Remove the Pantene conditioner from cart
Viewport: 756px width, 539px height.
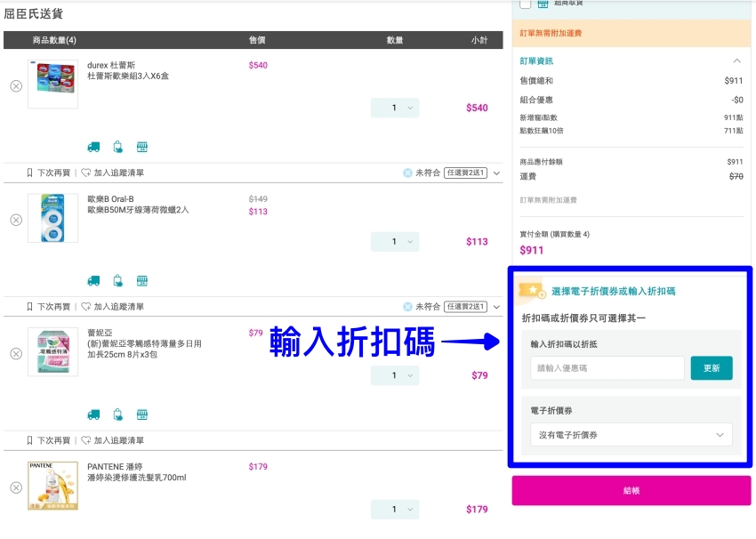(16, 487)
